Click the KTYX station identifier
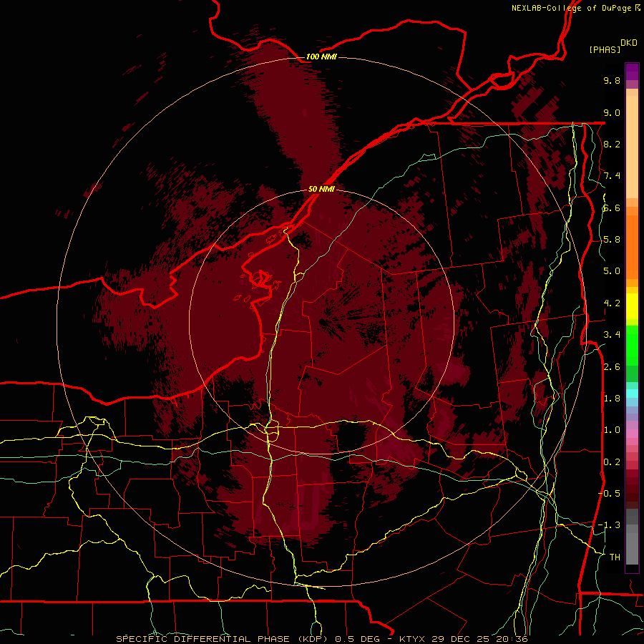The width and height of the screenshot is (644, 644). (413, 639)
